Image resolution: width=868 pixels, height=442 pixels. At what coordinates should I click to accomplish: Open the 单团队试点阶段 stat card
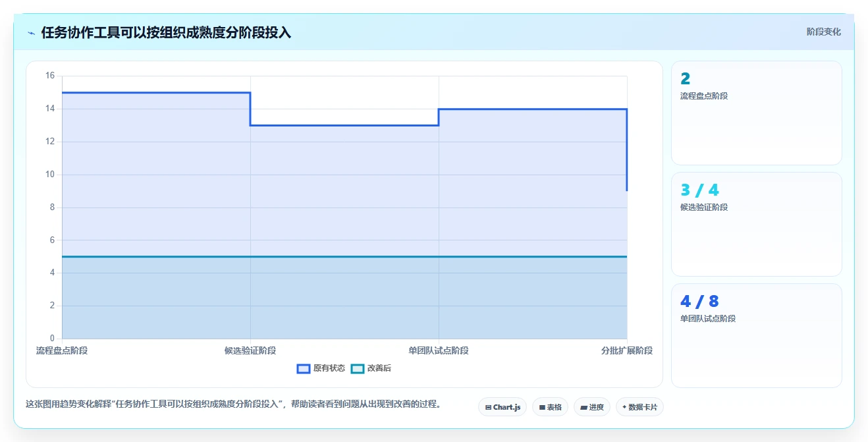pos(756,335)
